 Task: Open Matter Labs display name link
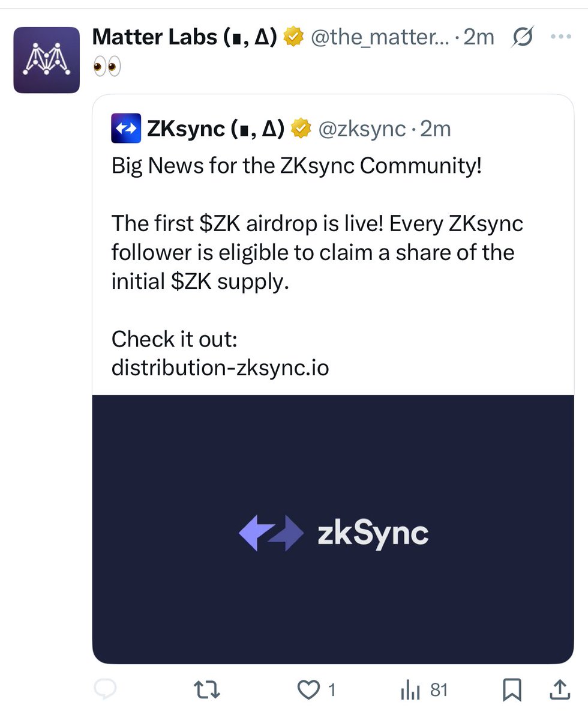point(185,37)
